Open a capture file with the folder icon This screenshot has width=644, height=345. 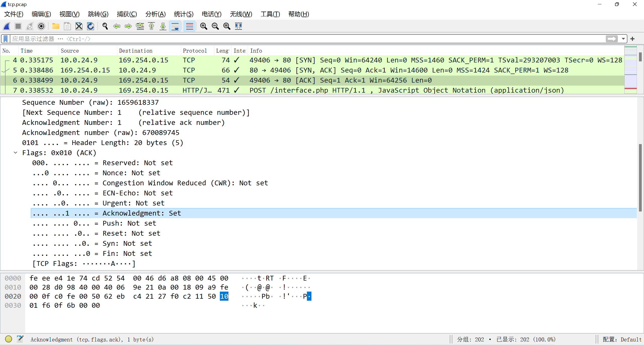pyautogui.click(x=56, y=26)
